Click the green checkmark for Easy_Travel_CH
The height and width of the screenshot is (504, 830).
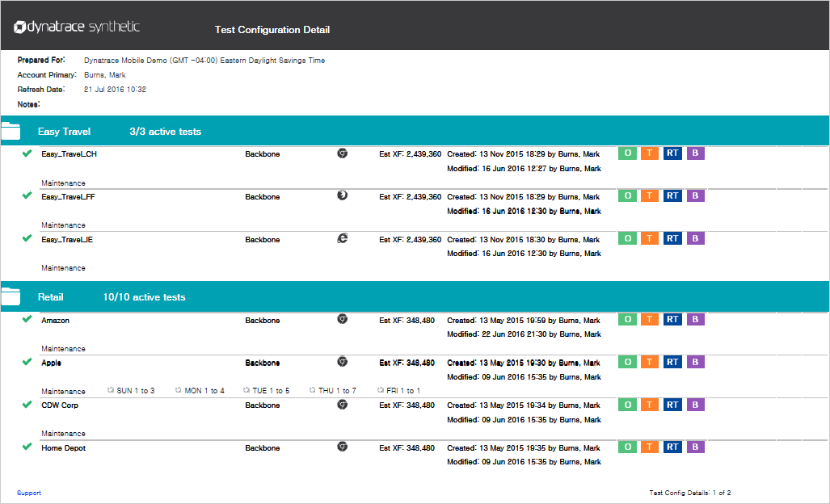click(27, 153)
